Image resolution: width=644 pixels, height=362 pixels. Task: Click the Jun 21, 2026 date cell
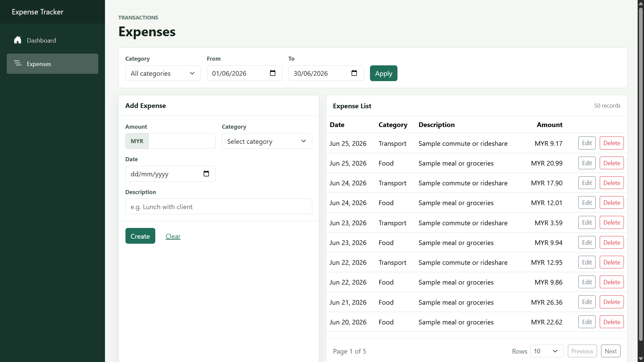348,302
